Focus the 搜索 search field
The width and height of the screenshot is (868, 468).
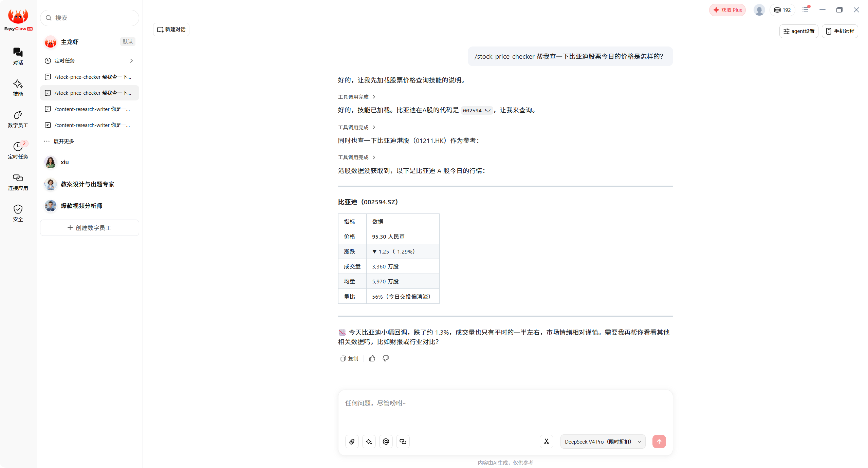click(90, 18)
